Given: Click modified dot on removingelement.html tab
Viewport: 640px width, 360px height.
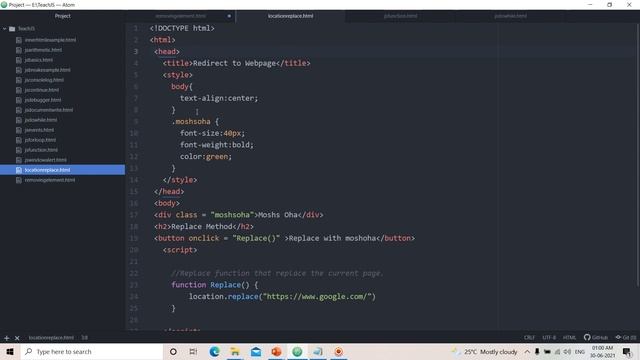Looking at the screenshot, I should coord(229,16).
